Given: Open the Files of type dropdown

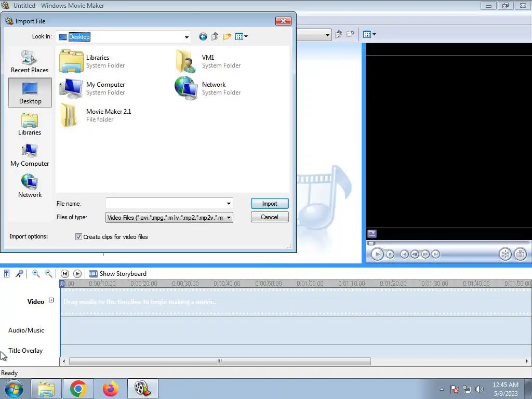Looking at the screenshot, I should pyautogui.click(x=169, y=218).
